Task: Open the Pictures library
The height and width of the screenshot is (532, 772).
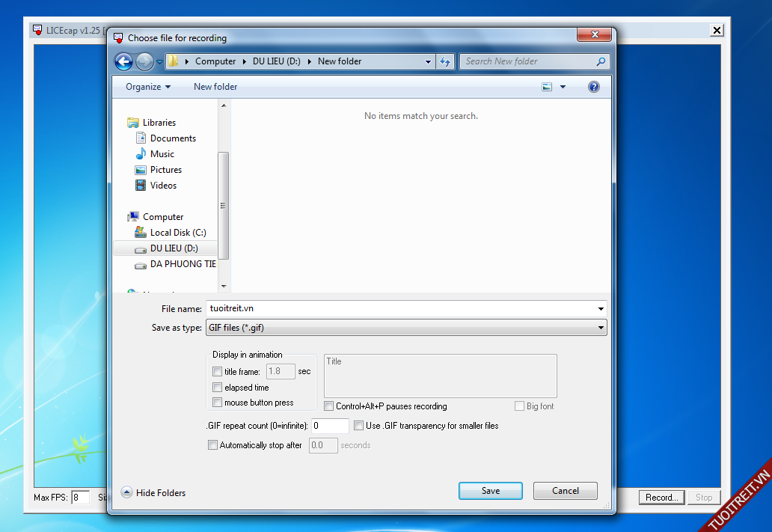Action: pos(165,170)
